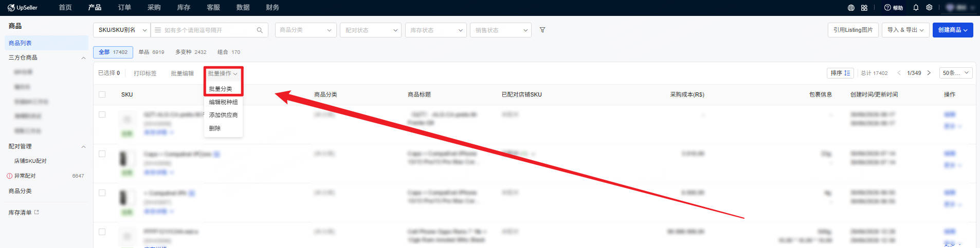This screenshot has width=980, height=248.
Task: Collapse the 三方仓商品 sidebar group
Action: (83, 58)
